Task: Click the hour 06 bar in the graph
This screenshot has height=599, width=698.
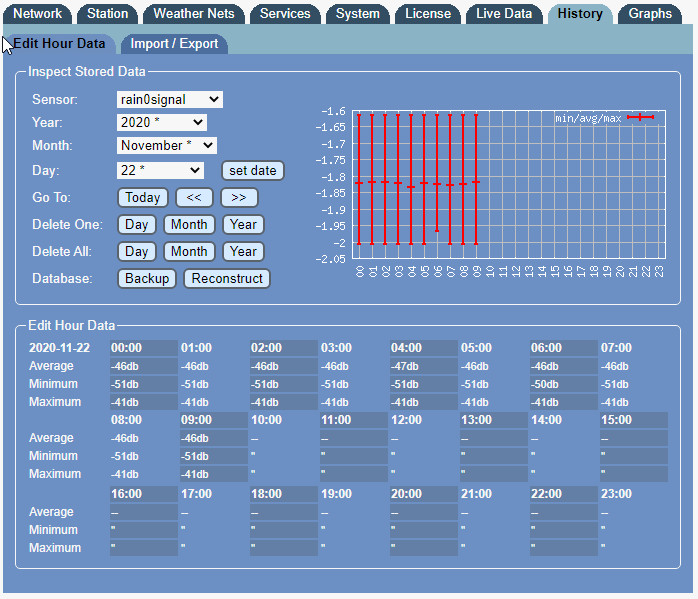Action: coord(437,173)
